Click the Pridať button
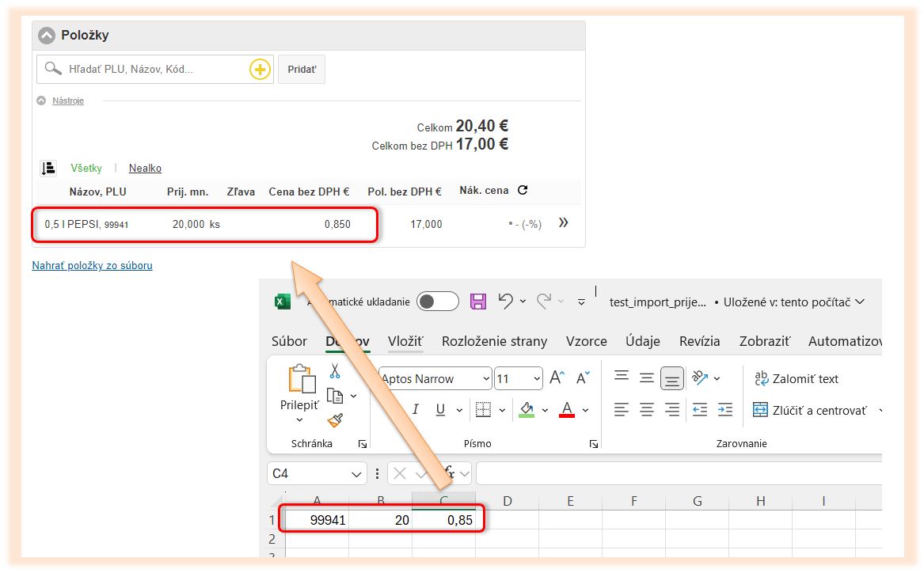This screenshot has height=573, width=924. click(301, 70)
